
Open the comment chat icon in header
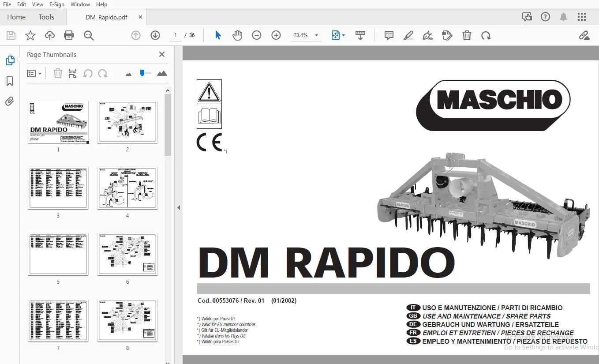coord(527,17)
